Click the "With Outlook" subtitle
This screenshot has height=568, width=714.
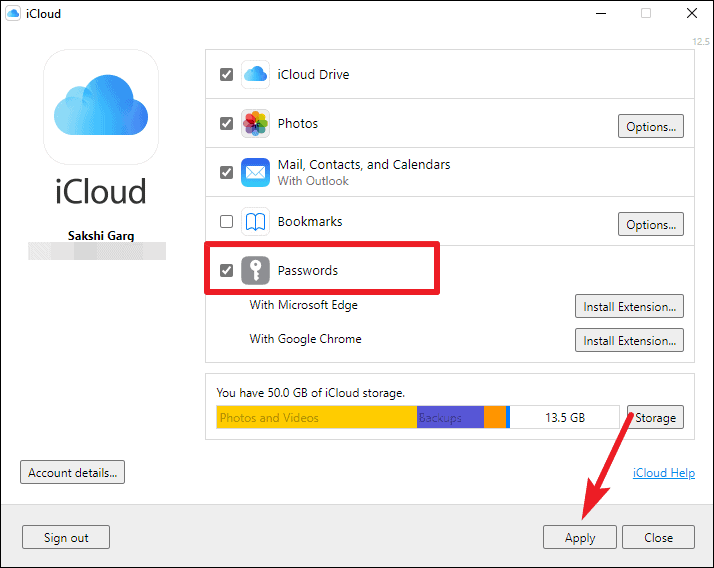[x=313, y=181]
